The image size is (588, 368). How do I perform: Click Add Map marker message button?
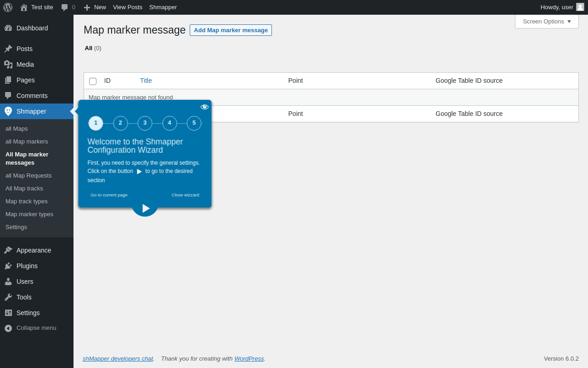[x=231, y=30]
